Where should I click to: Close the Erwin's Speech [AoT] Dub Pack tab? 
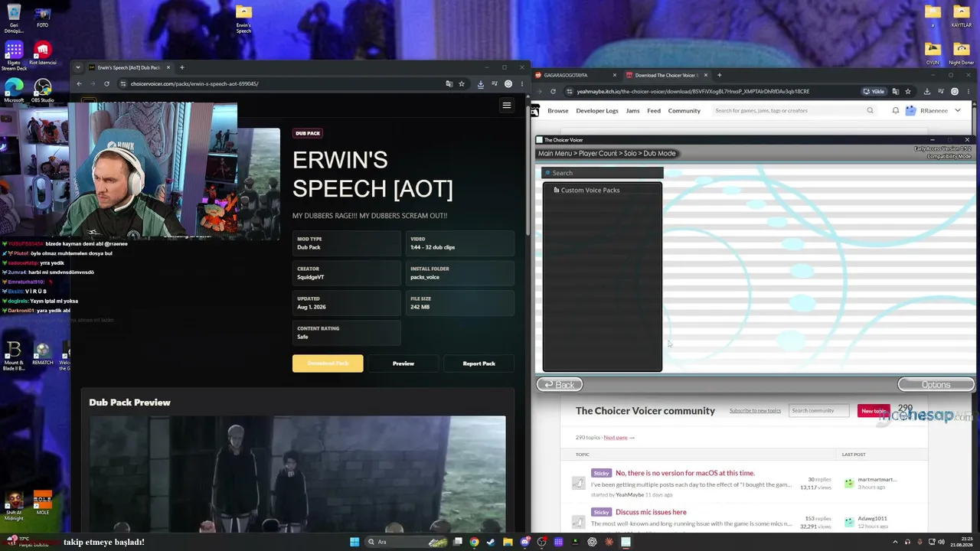pos(168,67)
